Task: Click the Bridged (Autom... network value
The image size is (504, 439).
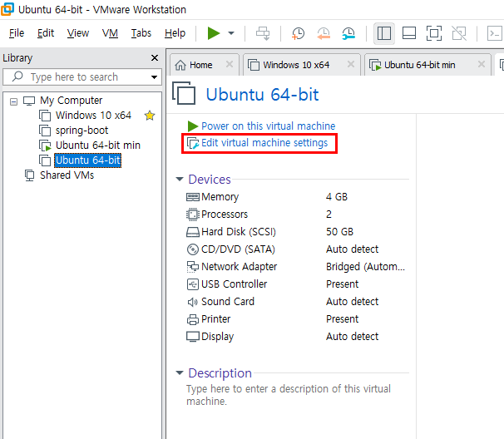Action: [x=365, y=267]
